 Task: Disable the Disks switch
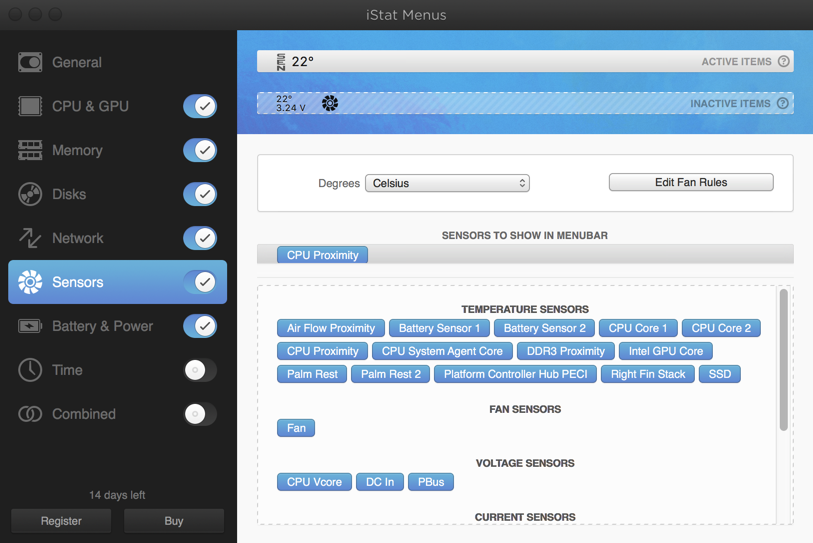(200, 194)
